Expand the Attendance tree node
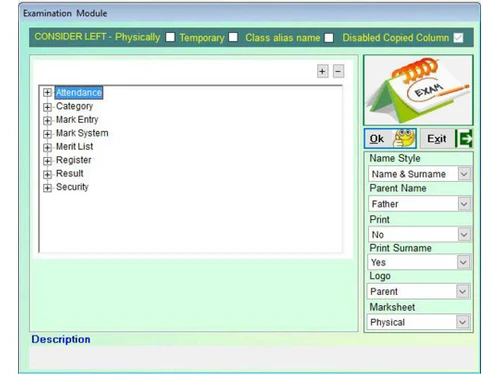Screen dimensions: 500x375 pyautogui.click(x=47, y=93)
